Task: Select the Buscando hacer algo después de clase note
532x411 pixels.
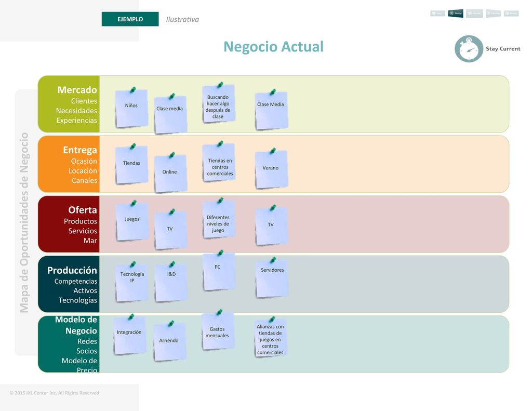Action: [x=219, y=103]
